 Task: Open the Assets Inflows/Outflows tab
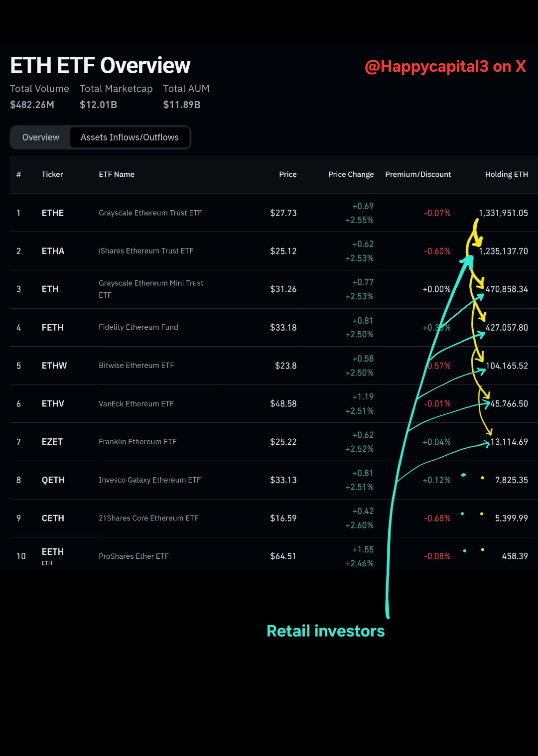tap(130, 137)
